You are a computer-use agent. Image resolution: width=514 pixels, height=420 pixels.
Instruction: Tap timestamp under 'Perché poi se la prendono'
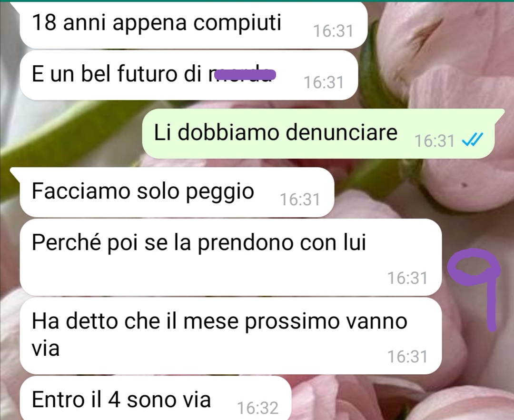point(407,278)
